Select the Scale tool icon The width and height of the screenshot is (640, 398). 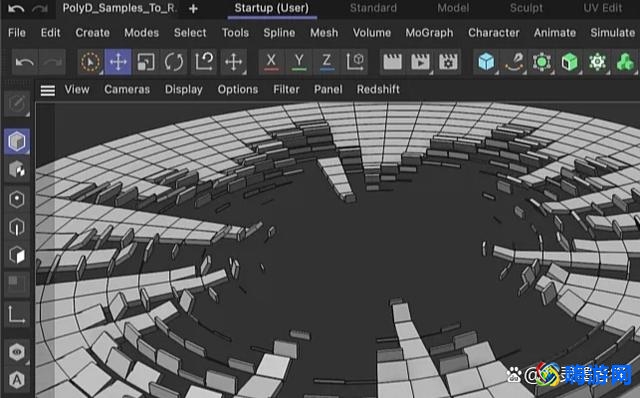[146, 62]
